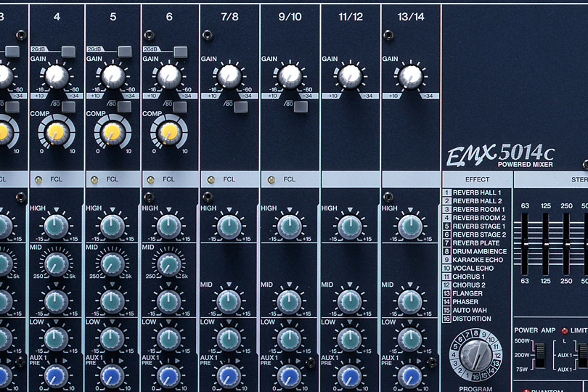
Task: Click the HIGH EQ knob on channel 9/10
Action: coord(290,226)
